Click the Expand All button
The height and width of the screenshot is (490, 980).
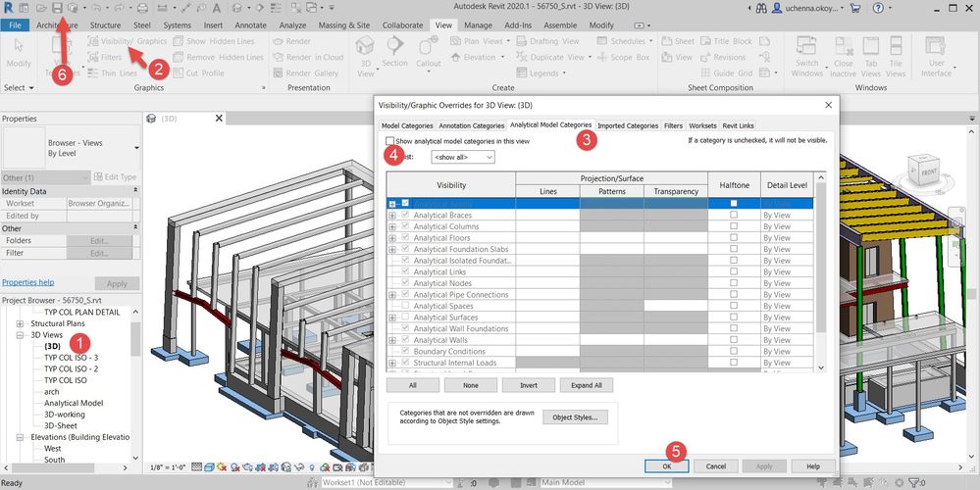click(587, 385)
